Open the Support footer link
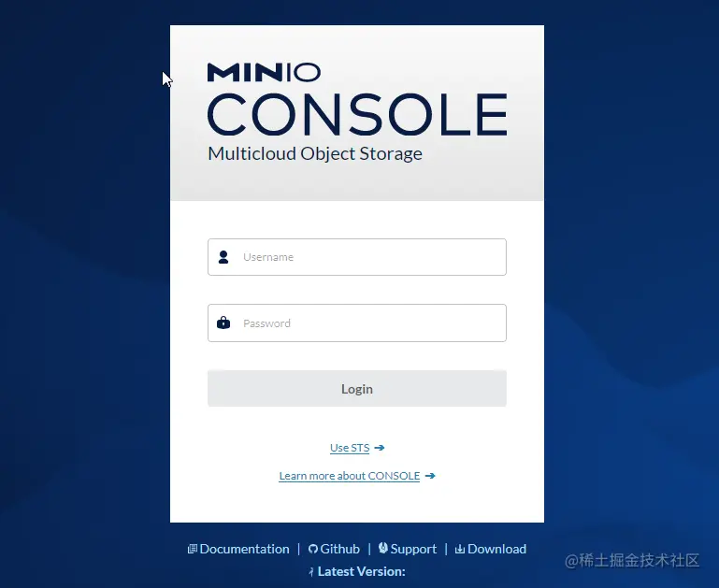The width and height of the screenshot is (719, 588). (413, 549)
